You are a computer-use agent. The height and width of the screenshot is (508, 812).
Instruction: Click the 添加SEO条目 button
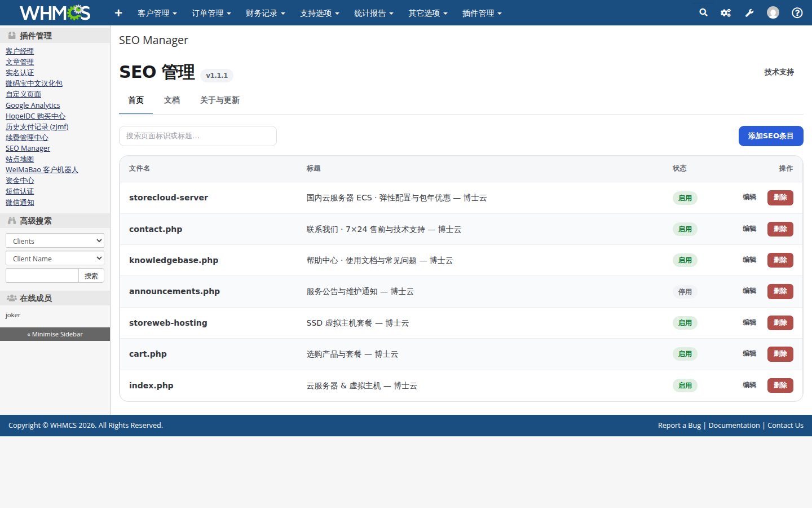click(x=771, y=136)
